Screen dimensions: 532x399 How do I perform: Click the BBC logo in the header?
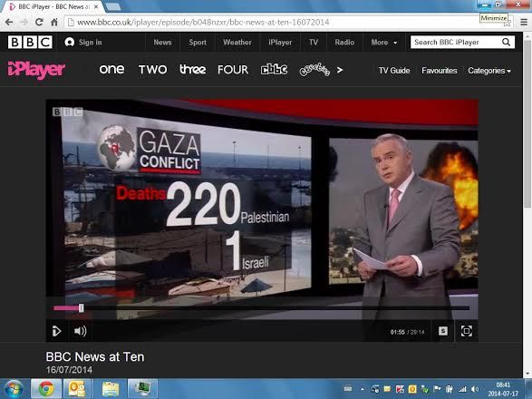30,42
